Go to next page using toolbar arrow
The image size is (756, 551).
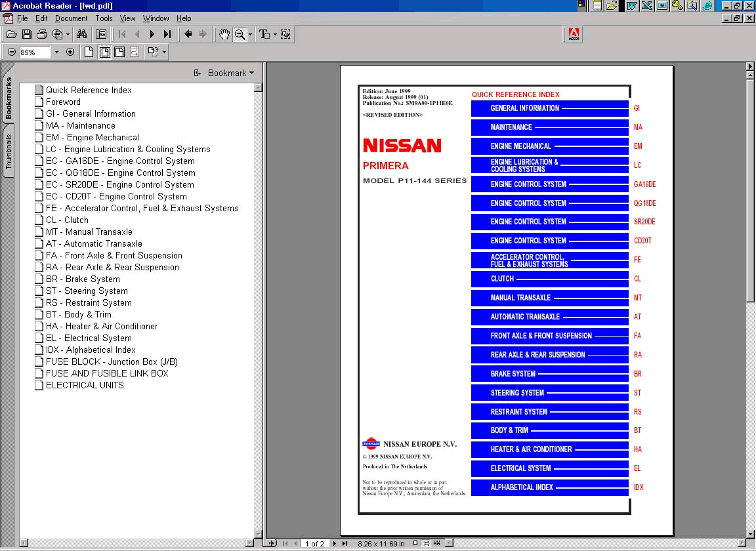[152, 34]
